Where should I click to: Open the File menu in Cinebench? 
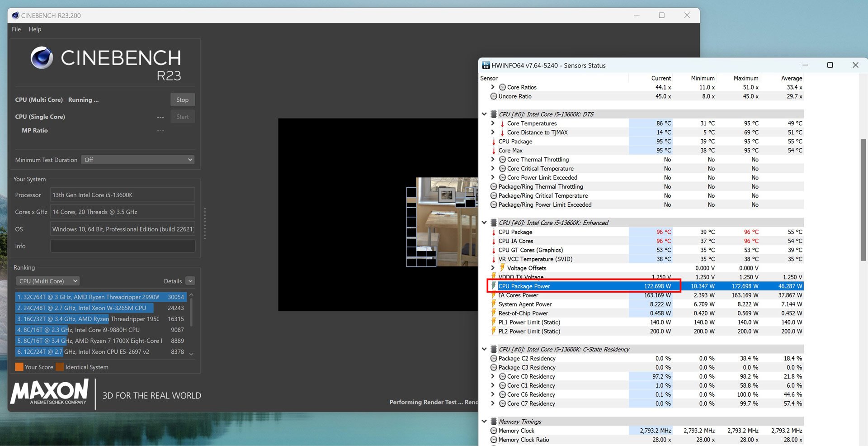coord(16,29)
